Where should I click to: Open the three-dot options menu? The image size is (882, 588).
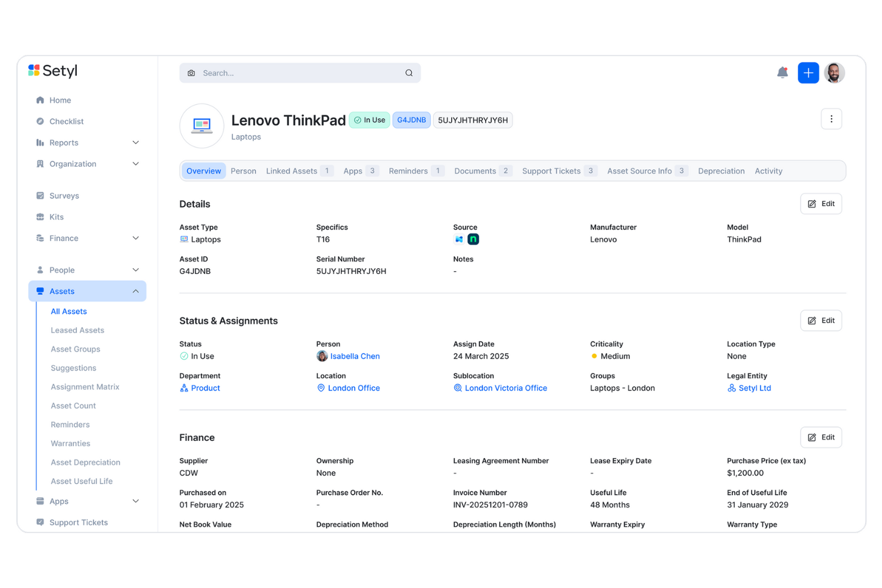pyautogui.click(x=831, y=119)
